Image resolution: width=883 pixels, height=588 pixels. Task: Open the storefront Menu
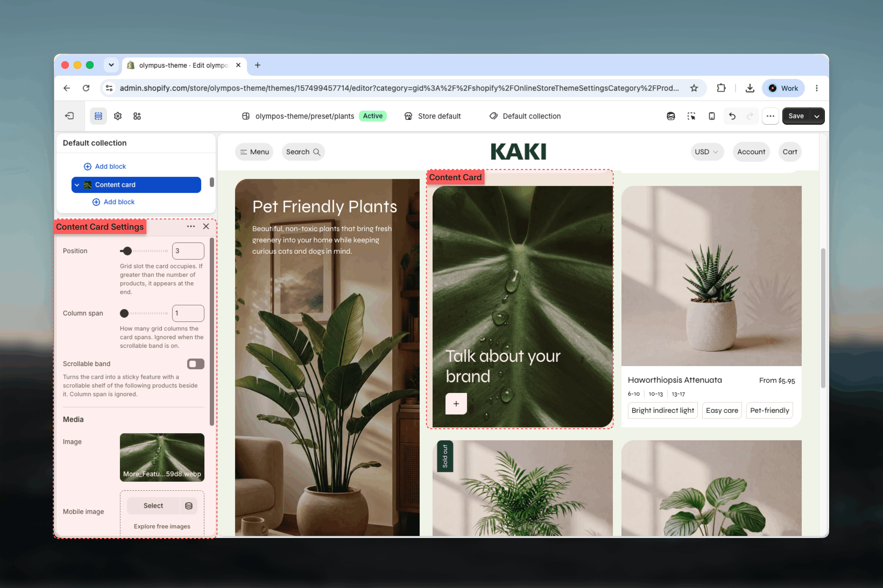[x=254, y=152]
